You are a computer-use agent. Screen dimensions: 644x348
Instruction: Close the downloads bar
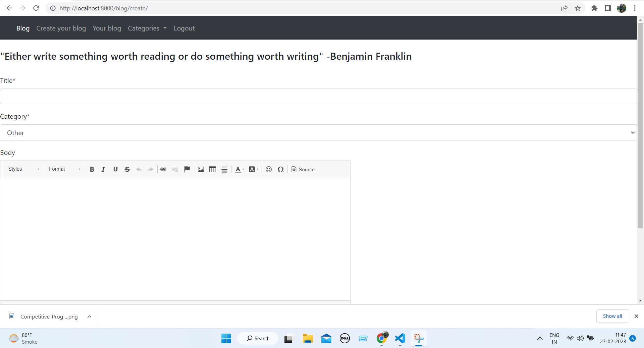click(x=636, y=316)
